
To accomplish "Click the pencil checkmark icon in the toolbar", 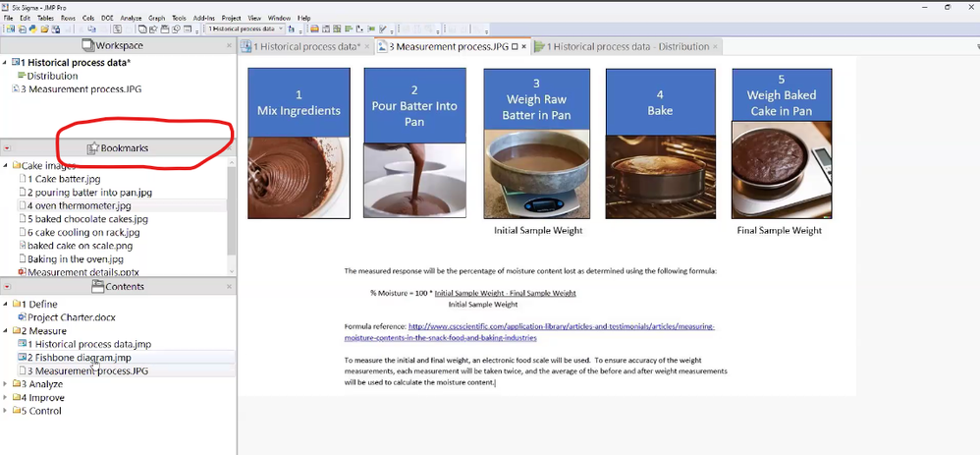I will [x=383, y=28].
